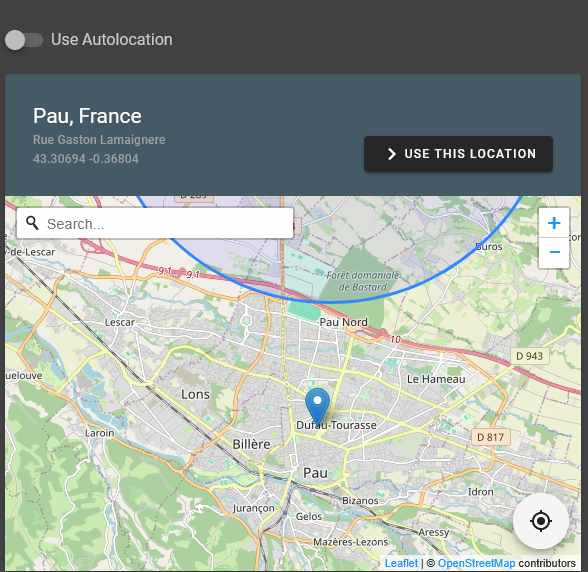Click the magnifying glass search icon
This screenshot has height=572, width=588.
pos(32,223)
